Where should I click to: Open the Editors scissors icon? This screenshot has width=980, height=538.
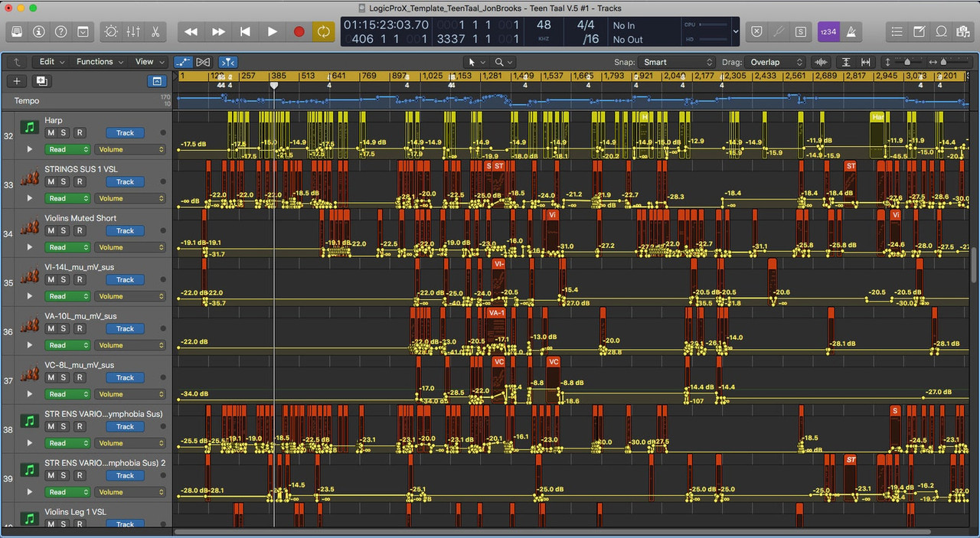(155, 31)
